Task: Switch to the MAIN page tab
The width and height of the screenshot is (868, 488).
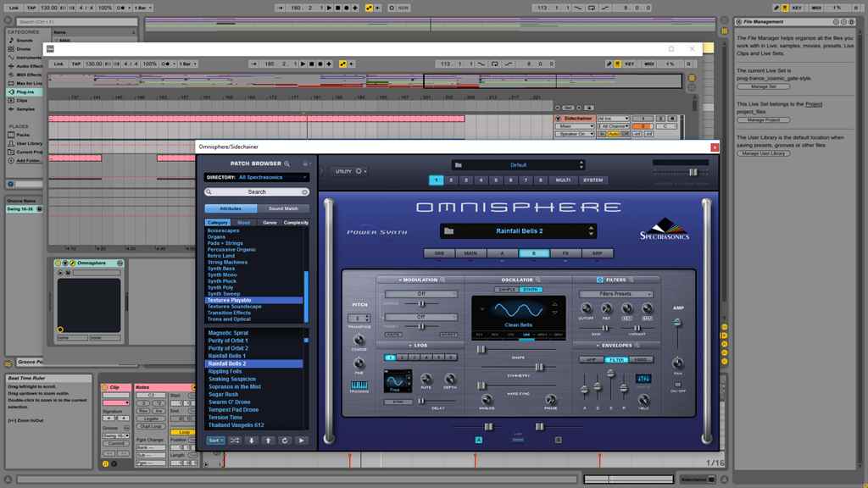Action: 470,253
